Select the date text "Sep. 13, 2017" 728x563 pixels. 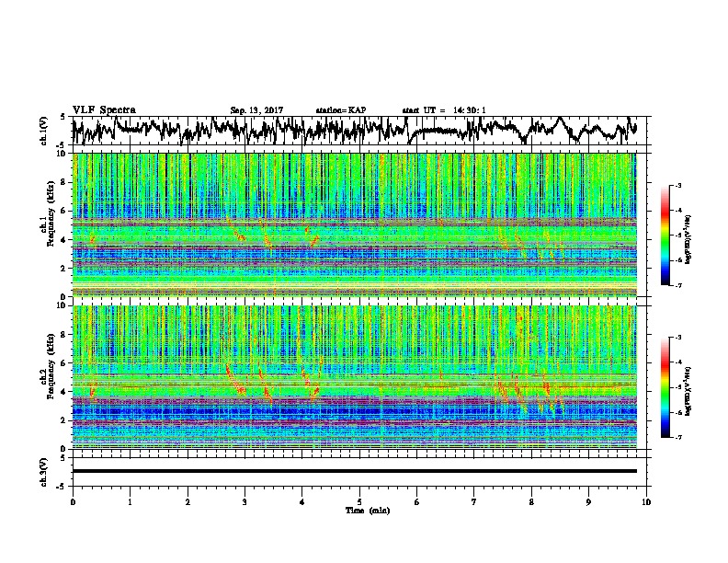[x=256, y=110]
